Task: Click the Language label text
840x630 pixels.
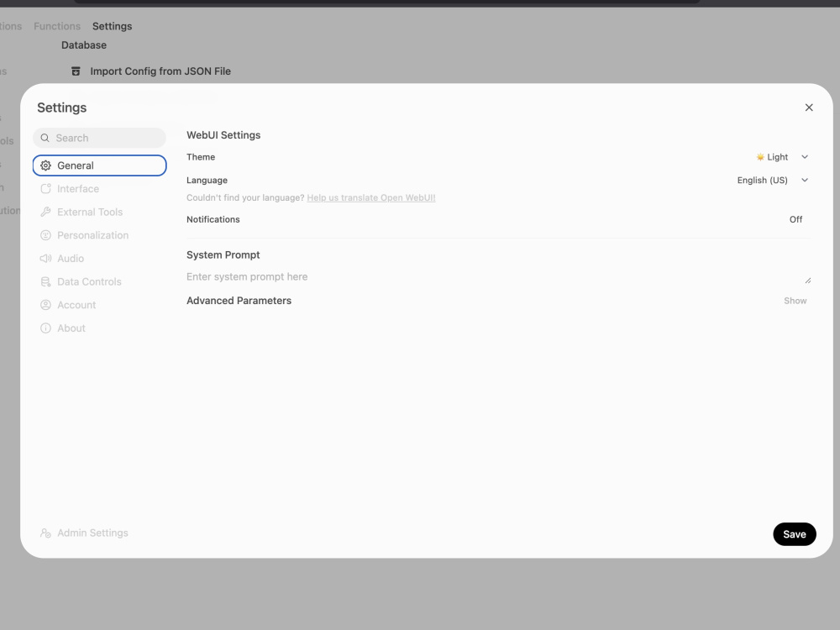Action: tap(207, 181)
